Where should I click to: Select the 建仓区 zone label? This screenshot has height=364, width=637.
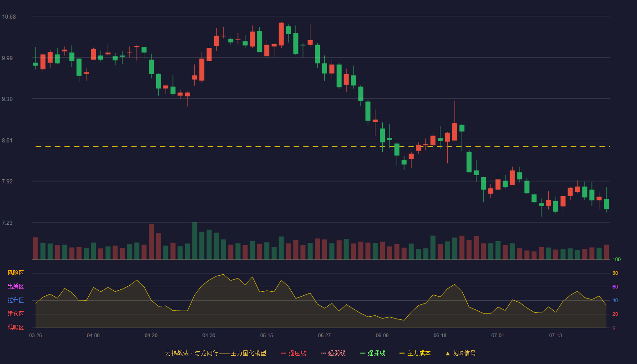tap(15, 314)
